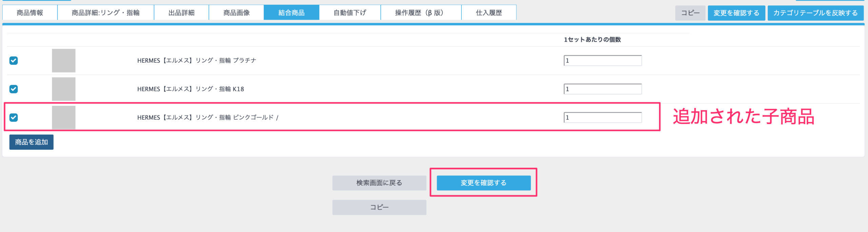Open the 出品詳細 tab
Image resolution: width=868 pixels, height=232 pixels.
tap(181, 13)
